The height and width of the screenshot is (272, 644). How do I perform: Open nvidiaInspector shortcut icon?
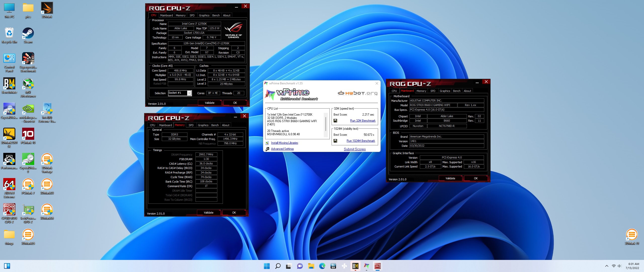pos(28,113)
